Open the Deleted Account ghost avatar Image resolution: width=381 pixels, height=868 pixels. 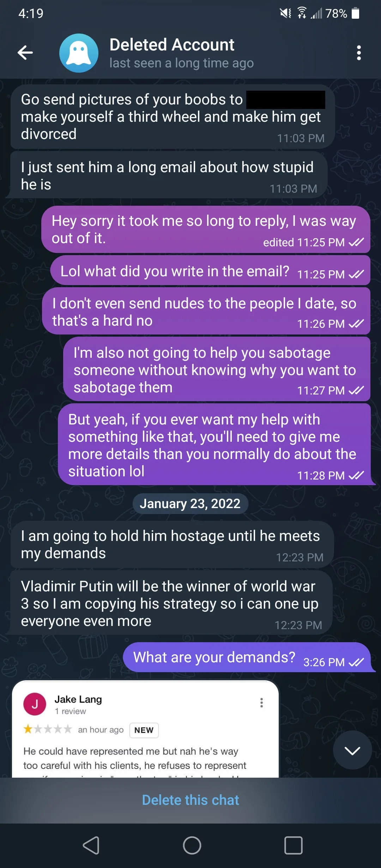[79, 53]
